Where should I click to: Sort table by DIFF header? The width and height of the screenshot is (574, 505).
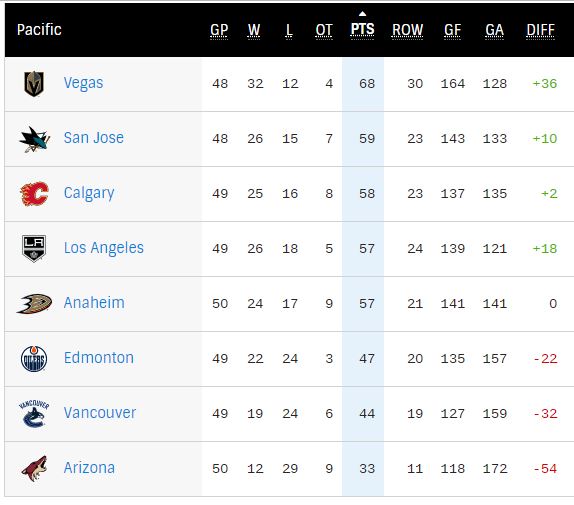(x=540, y=30)
